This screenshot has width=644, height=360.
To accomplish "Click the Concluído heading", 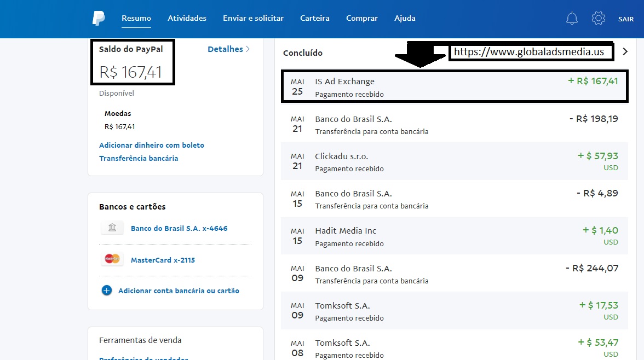I will pos(303,53).
